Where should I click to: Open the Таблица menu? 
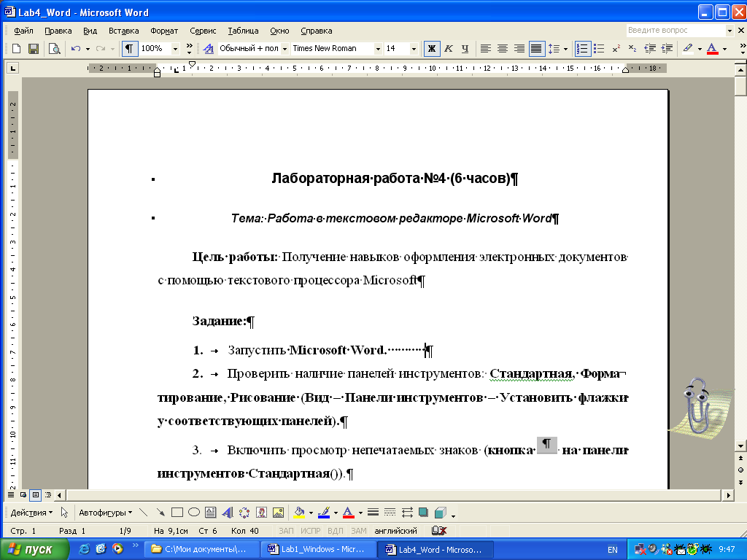point(243,31)
